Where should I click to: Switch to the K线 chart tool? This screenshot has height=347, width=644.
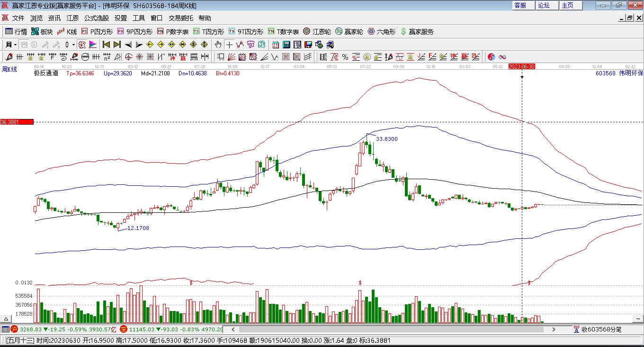pos(67,32)
